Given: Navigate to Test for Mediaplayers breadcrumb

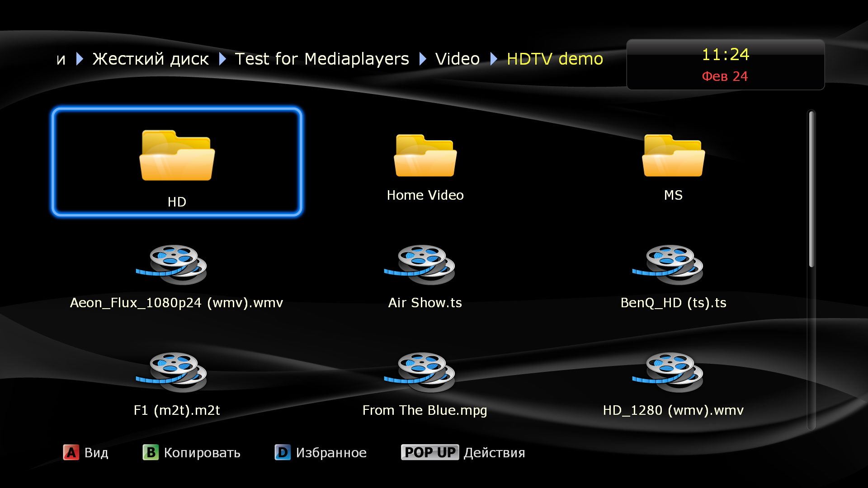Looking at the screenshot, I should point(321,59).
